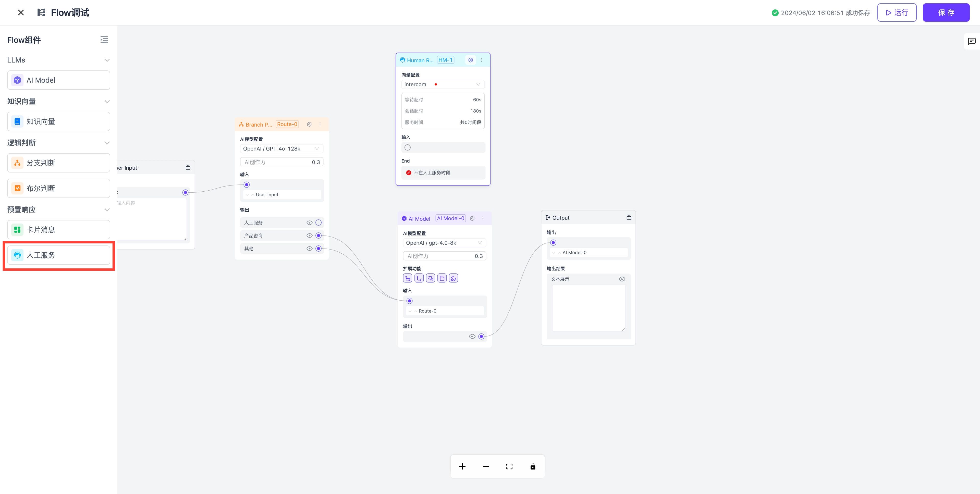Toggle the eye icon on the AI Model-0 输出 row
Image resolution: width=980 pixels, height=494 pixels.
coord(472,337)
